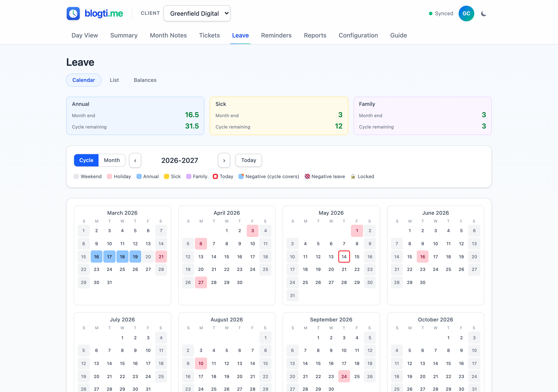Viewport: 558px width, 392px height.
Task: Select April 3 holiday date
Action: pos(252,231)
